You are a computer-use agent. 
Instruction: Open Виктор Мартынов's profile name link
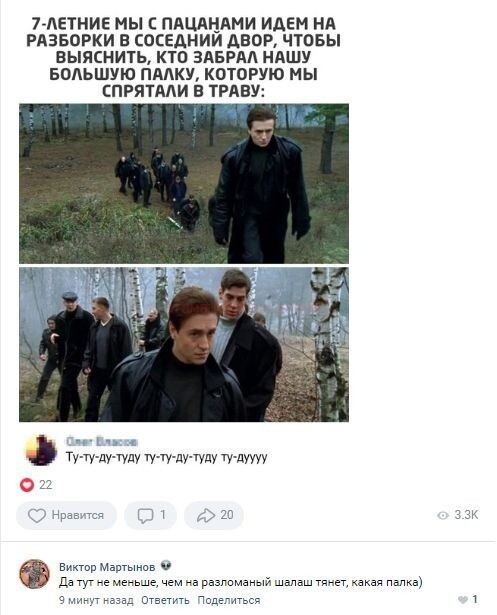click(x=107, y=567)
